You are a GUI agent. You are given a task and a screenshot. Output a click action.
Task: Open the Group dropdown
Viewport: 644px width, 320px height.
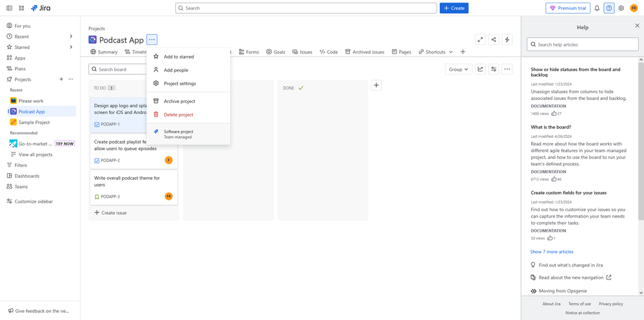pyautogui.click(x=458, y=70)
